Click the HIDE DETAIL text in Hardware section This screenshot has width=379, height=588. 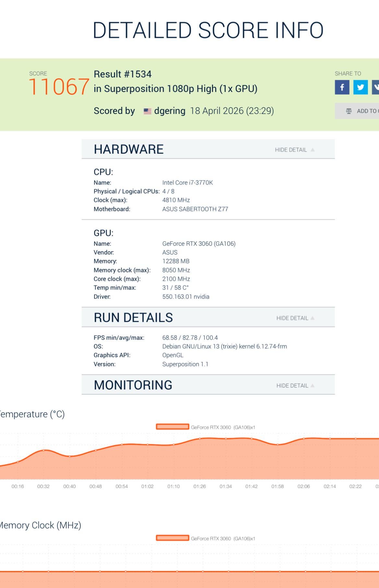click(x=291, y=150)
